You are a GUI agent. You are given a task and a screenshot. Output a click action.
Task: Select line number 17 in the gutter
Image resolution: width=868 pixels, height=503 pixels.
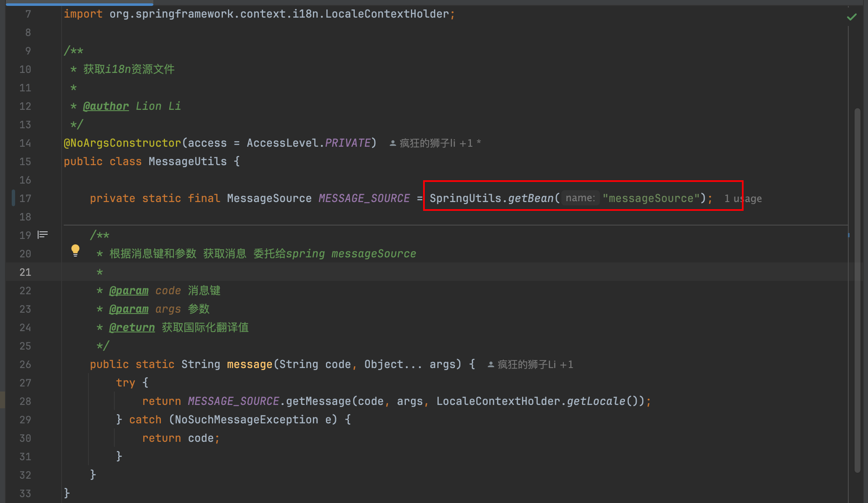tap(25, 198)
